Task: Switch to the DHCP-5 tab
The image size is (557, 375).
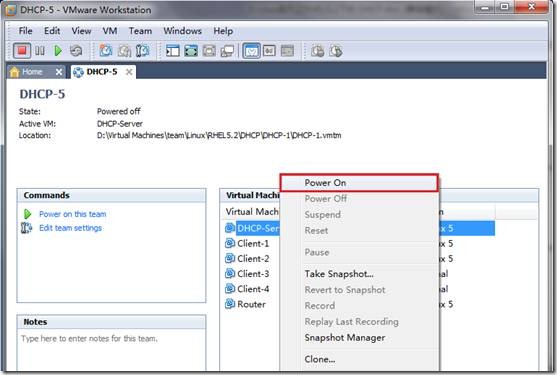Action: [102, 72]
